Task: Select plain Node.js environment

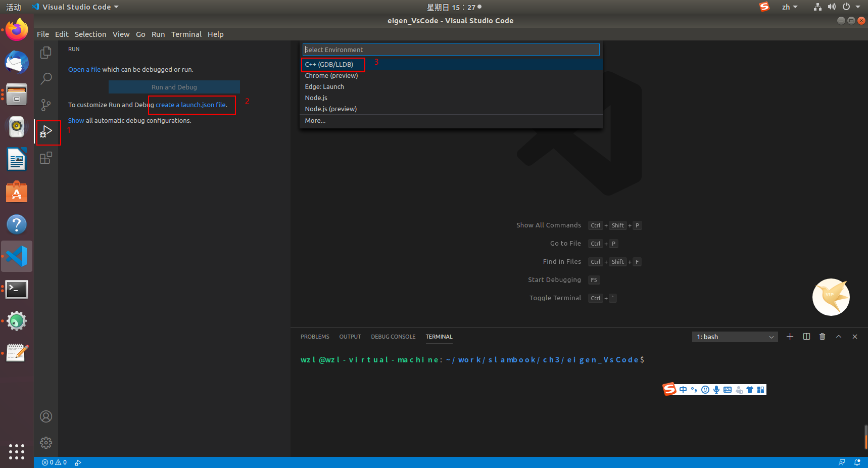Action: tap(451, 98)
